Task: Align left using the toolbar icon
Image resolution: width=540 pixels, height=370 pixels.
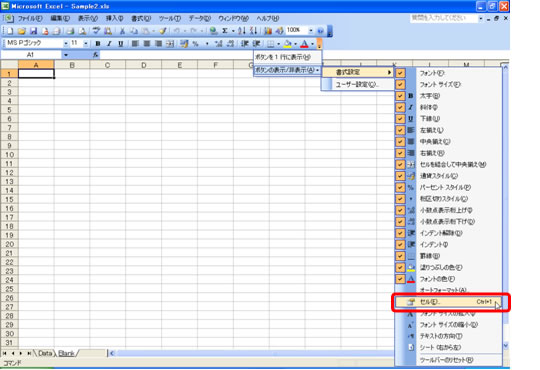Action: pos(135,44)
